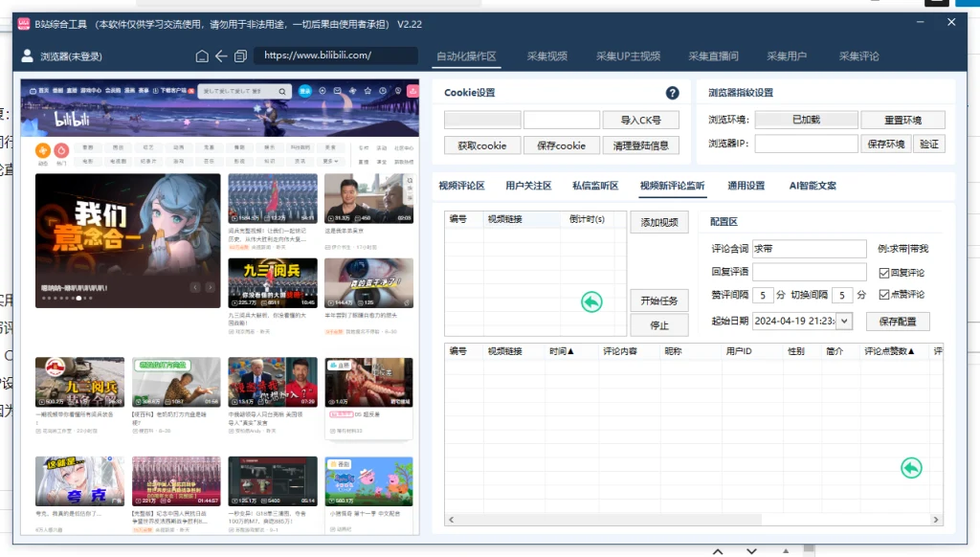Image resolution: width=980 pixels, height=557 pixels.
Task: Click the carousel previous arrow on main banner
Action: coord(195,287)
